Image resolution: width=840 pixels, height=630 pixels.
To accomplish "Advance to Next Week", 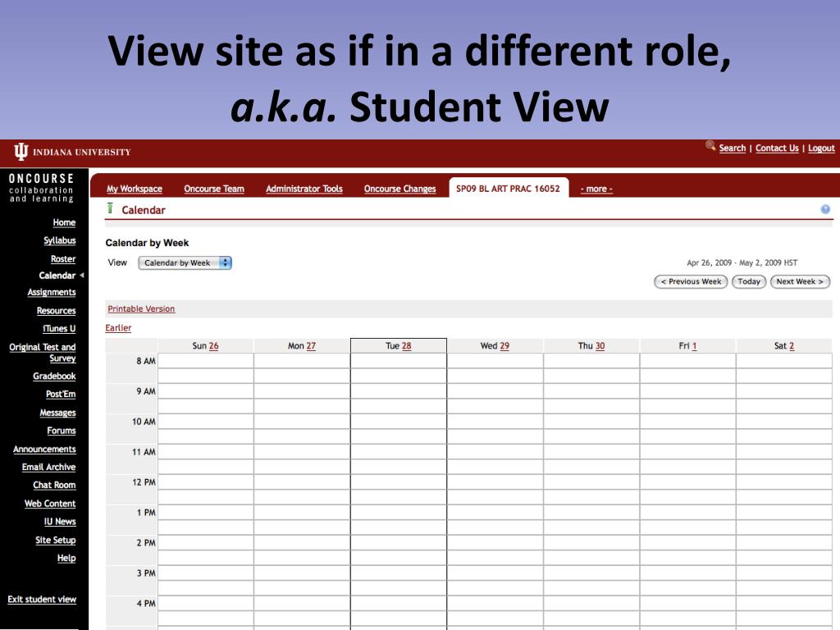I will pos(800,282).
